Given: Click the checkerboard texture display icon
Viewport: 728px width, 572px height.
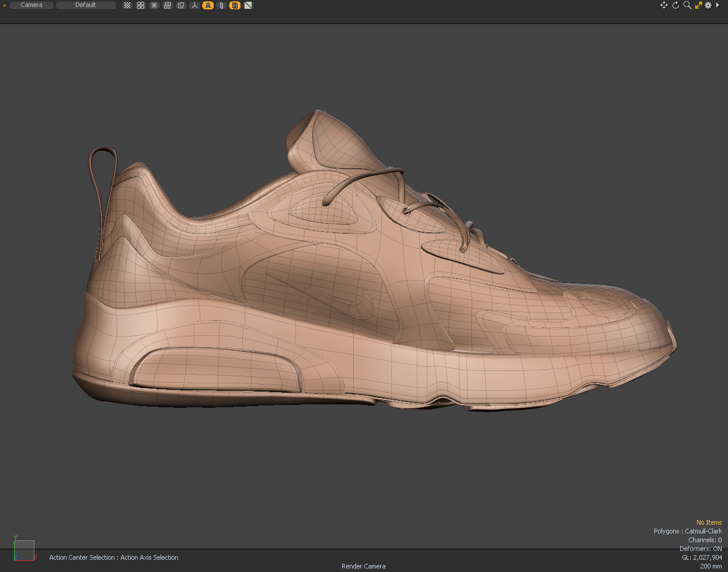Looking at the screenshot, I should (127, 5).
